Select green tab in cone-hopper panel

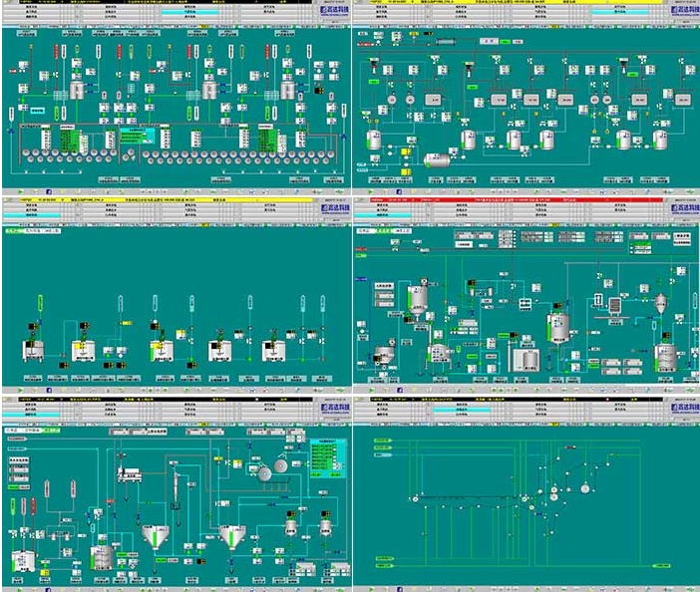pyautogui.click(x=52, y=431)
